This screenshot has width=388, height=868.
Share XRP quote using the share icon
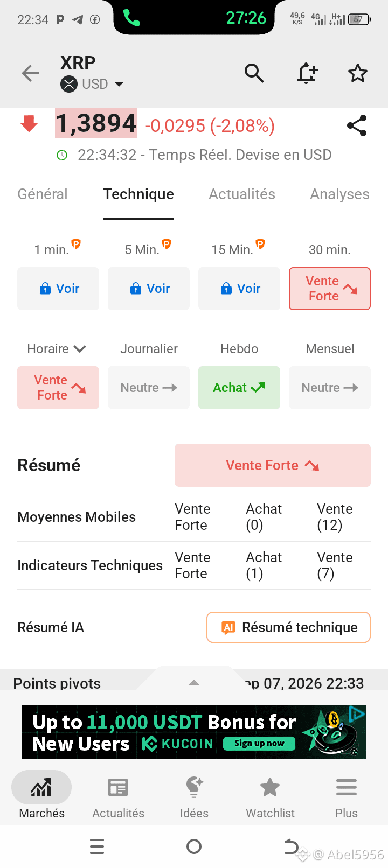[x=357, y=125]
